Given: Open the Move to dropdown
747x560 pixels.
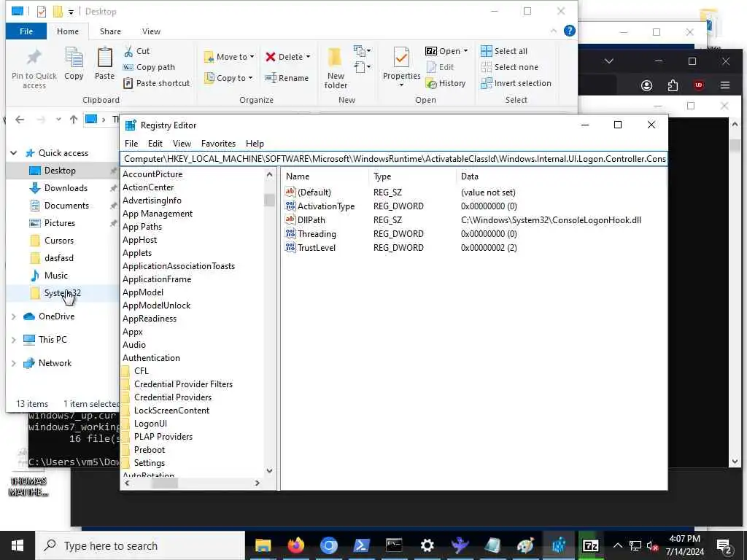Looking at the screenshot, I should click(x=230, y=57).
